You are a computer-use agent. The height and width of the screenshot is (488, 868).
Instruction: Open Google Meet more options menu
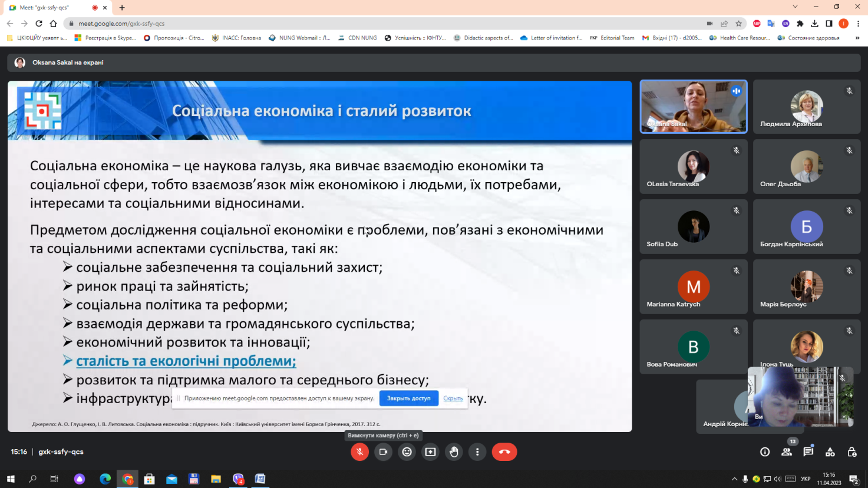(x=477, y=451)
